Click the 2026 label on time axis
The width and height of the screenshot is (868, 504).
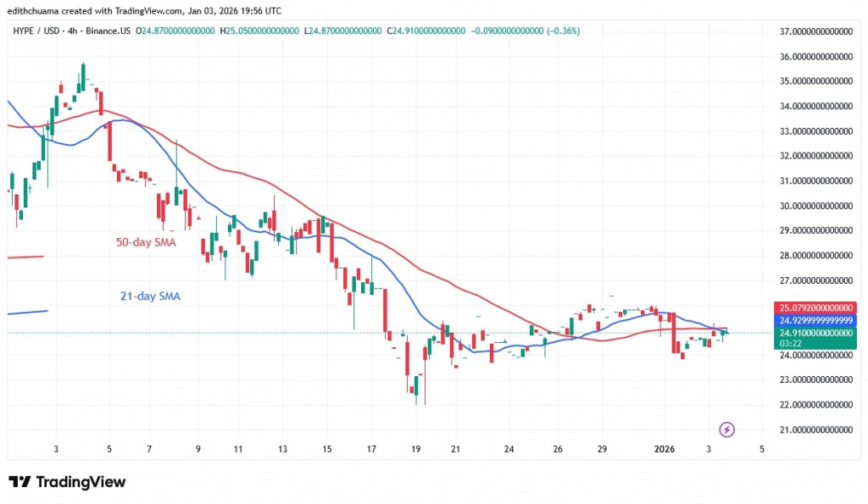(x=665, y=450)
